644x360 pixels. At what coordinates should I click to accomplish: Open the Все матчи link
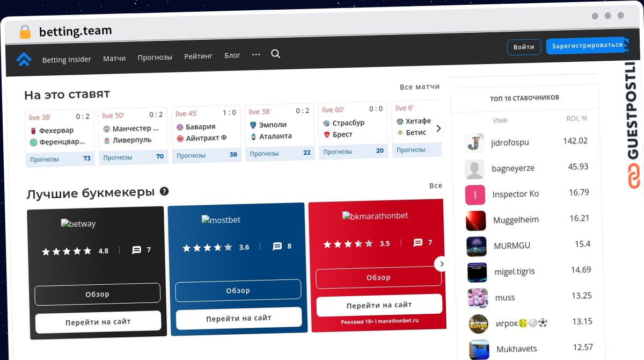tap(420, 87)
